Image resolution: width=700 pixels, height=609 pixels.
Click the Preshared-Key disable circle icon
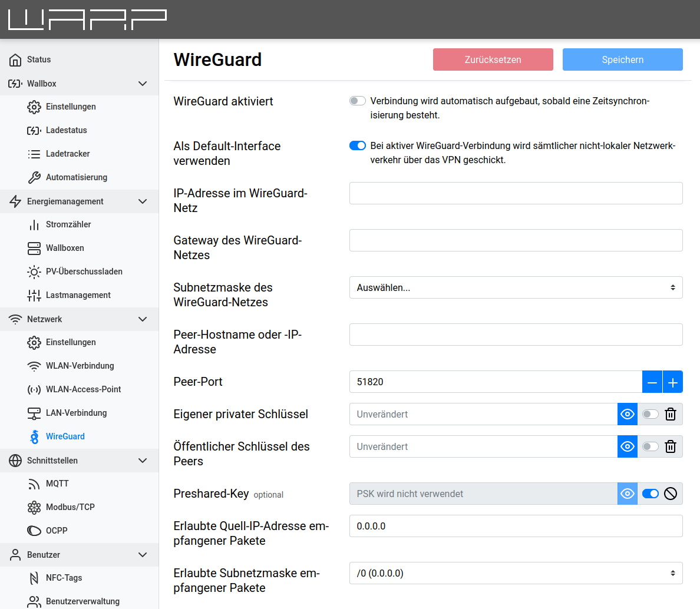(x=670, y=494)
